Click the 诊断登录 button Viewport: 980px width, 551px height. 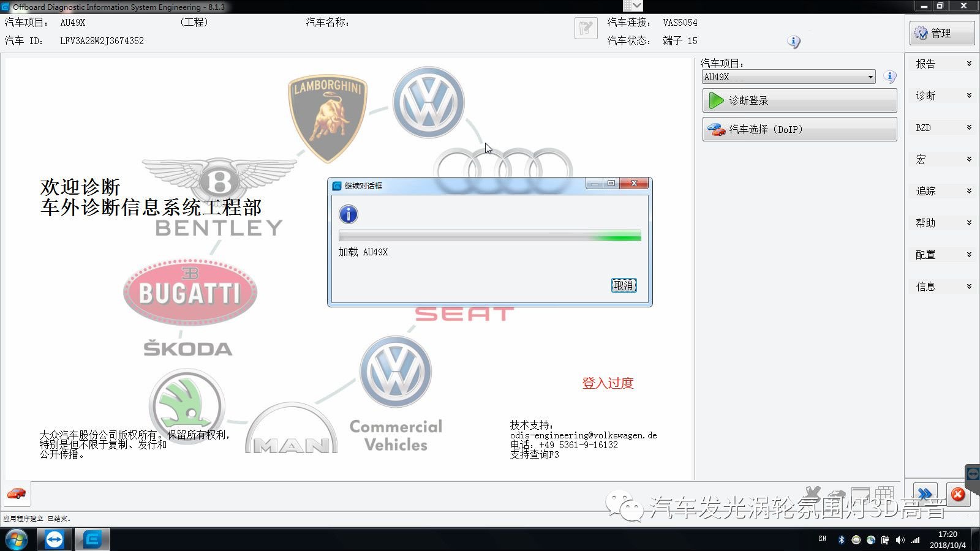tap(799, 100)
